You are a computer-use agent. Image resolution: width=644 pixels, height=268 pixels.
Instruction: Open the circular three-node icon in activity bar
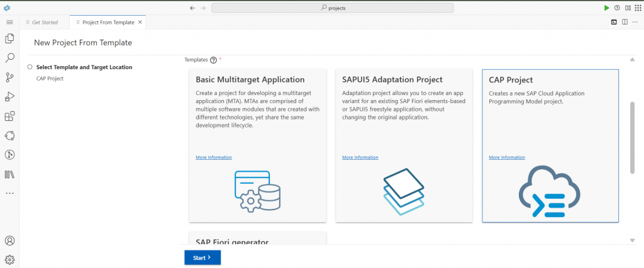pyautogui.click(x=9, y=136)
